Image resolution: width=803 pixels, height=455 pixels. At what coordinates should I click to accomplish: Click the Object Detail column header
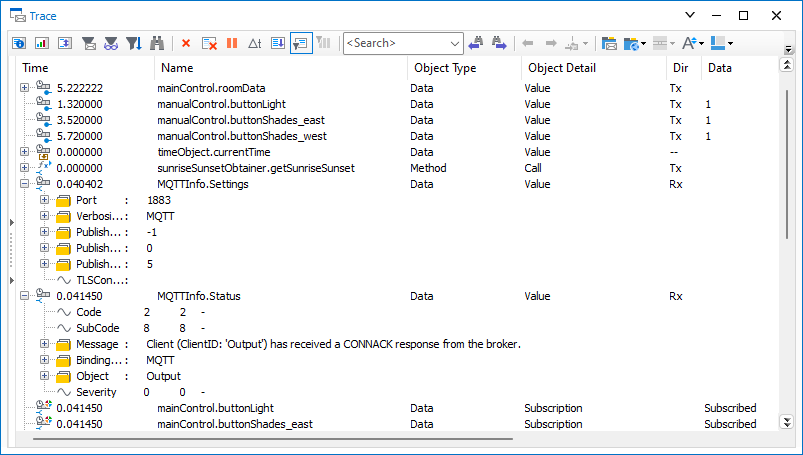(x=594, y=68)
